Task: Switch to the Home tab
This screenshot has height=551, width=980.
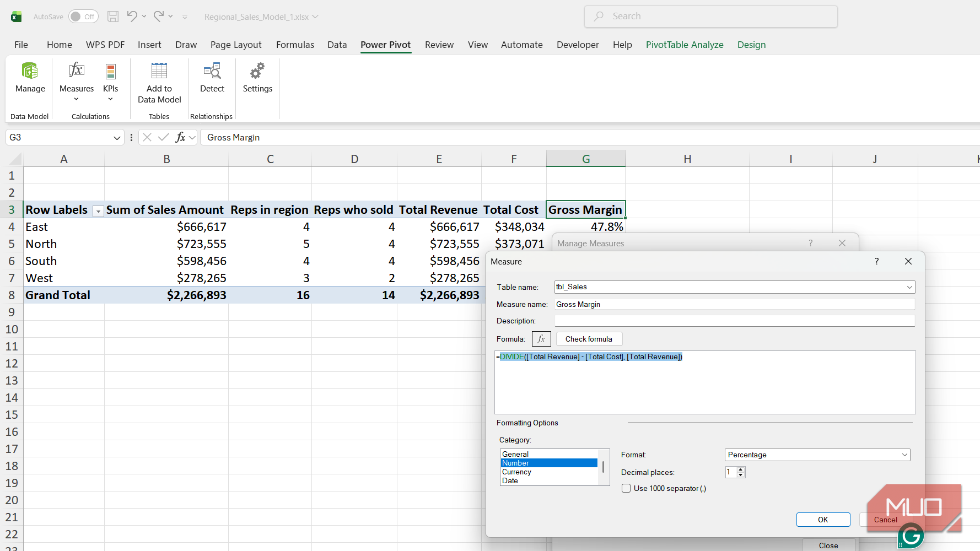Action: pyautogui.click(x=60, y=45)
